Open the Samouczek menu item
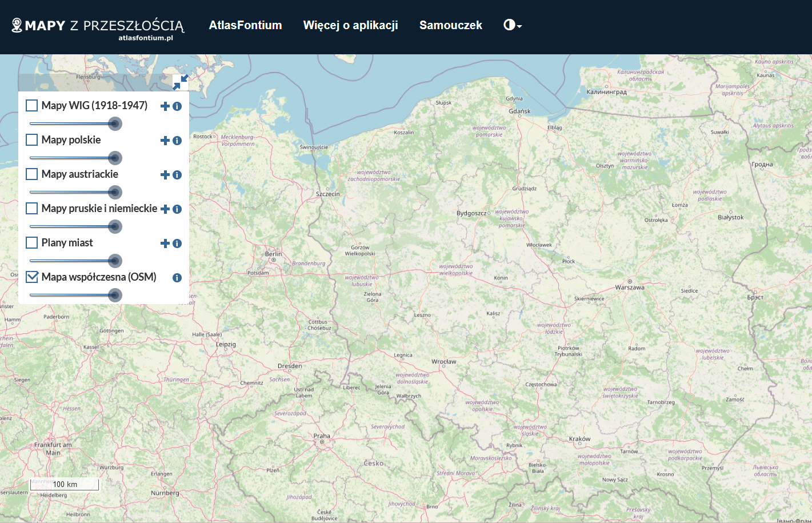812x523 pixels. click(x=451, y=25)
